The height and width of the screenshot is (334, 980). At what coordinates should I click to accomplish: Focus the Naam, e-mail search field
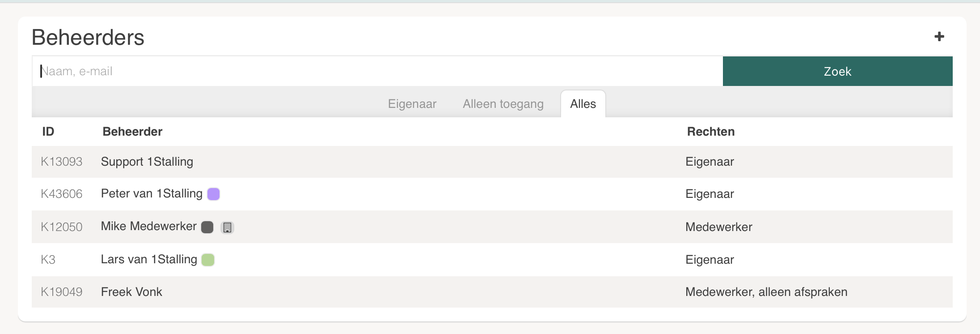(x=376, y=71)
